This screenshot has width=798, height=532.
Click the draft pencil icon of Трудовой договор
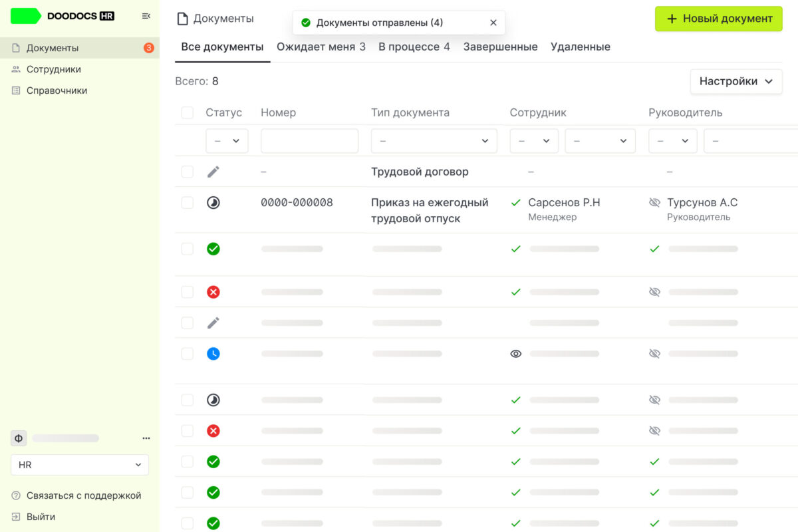coord(213,172)
